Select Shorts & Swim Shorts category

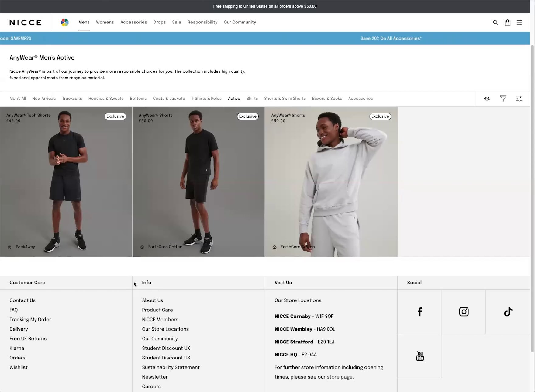tap(285, 99)
